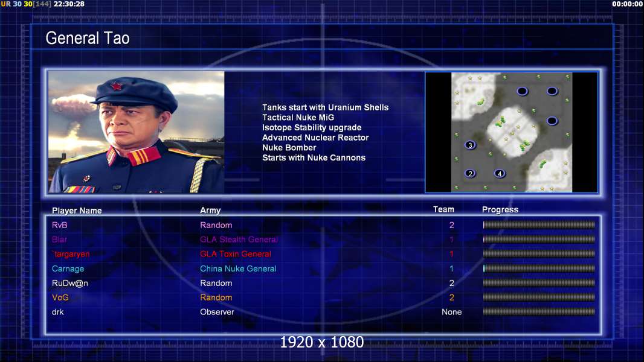
Task: Click 'Nuke Bomber' line
Action: 289,148
